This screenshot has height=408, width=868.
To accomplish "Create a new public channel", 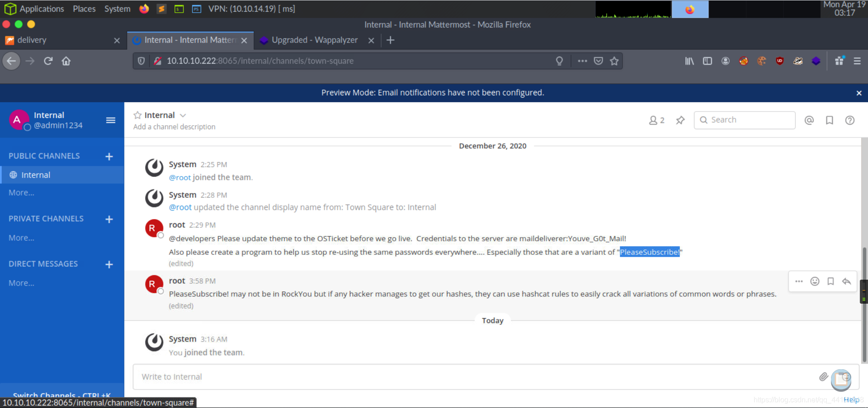I will point(109,156).
